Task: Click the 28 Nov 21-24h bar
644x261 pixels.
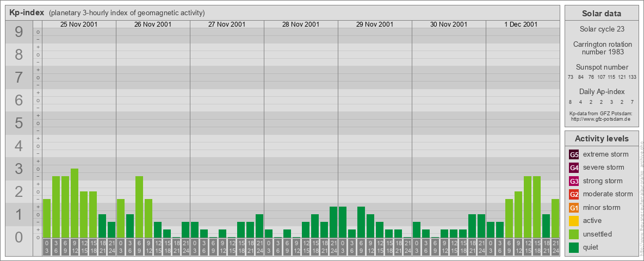Action: [333, 222]
